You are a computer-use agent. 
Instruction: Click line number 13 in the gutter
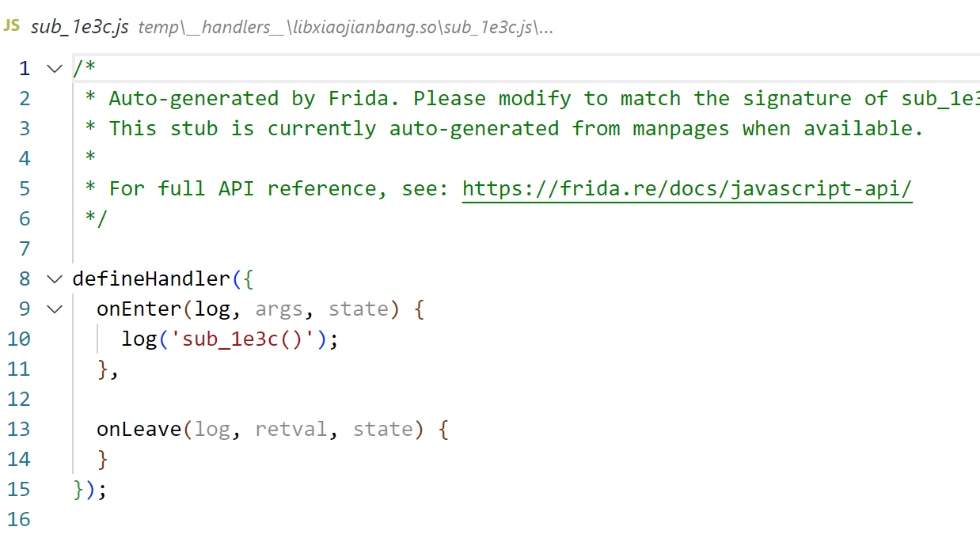[x=19, y=430]
